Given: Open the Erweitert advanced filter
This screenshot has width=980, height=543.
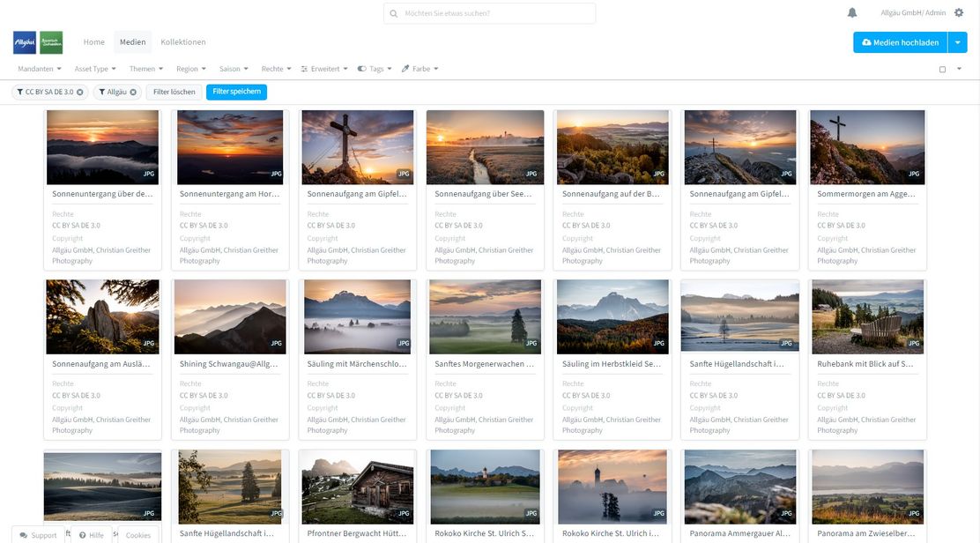Looking at the screenshot, I should click(324, 69).
